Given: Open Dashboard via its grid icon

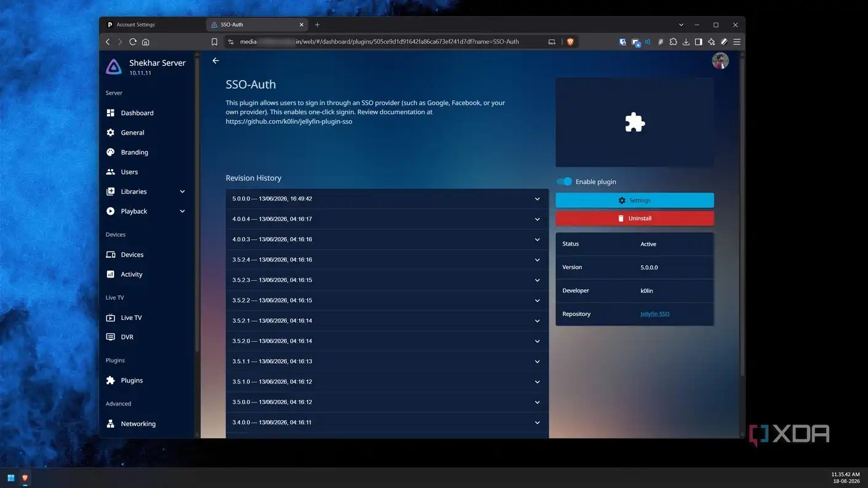Looking at the screenshot, I should click(110, 113).
